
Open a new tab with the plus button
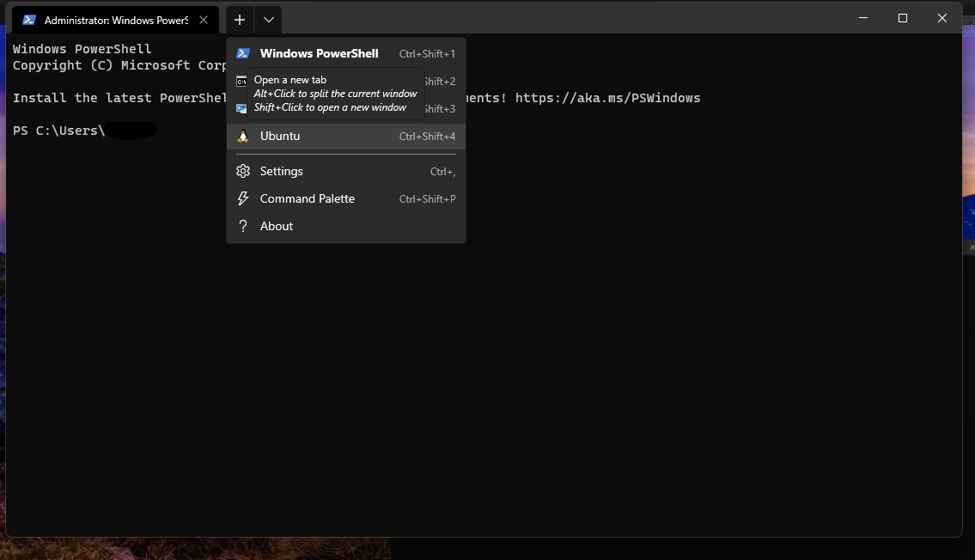coord(240,20)
